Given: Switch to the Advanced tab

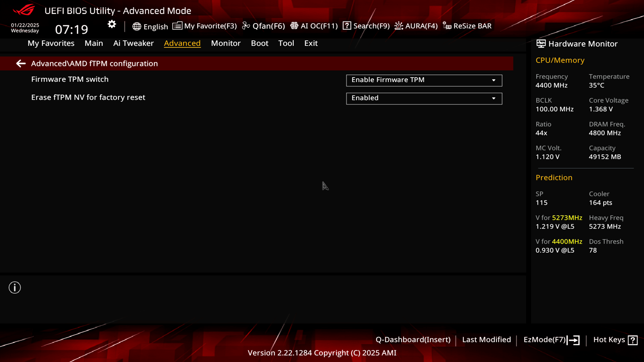Looking at the screenshot, I should (x=182, y=43).
